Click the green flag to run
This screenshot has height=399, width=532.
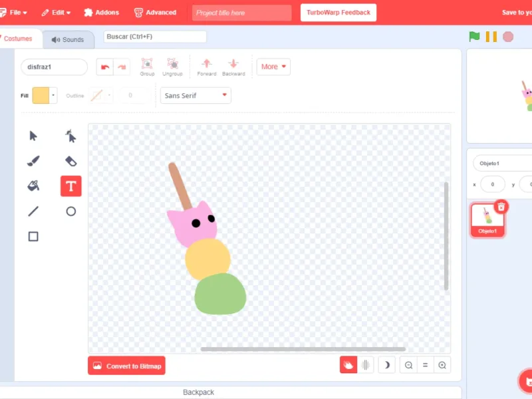474,37
